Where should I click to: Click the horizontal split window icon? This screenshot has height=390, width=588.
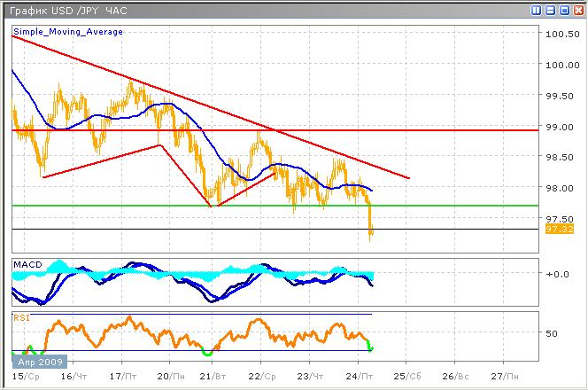549,11
